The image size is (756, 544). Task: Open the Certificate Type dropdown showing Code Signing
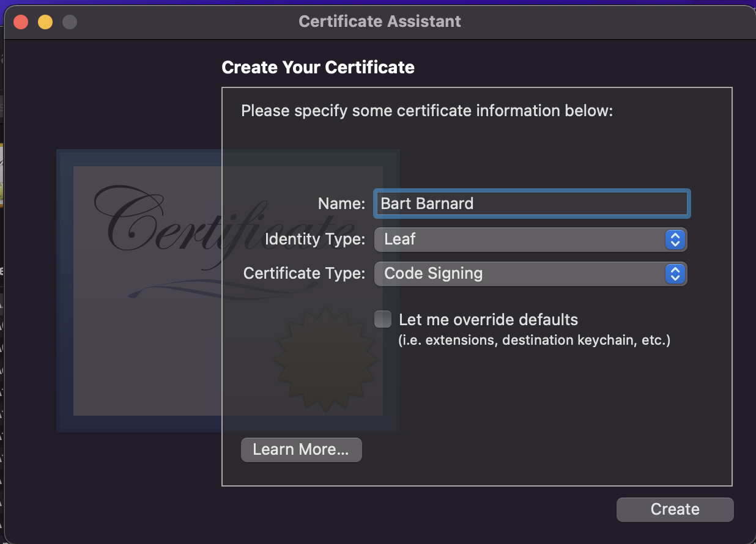(x=520, y=274)
